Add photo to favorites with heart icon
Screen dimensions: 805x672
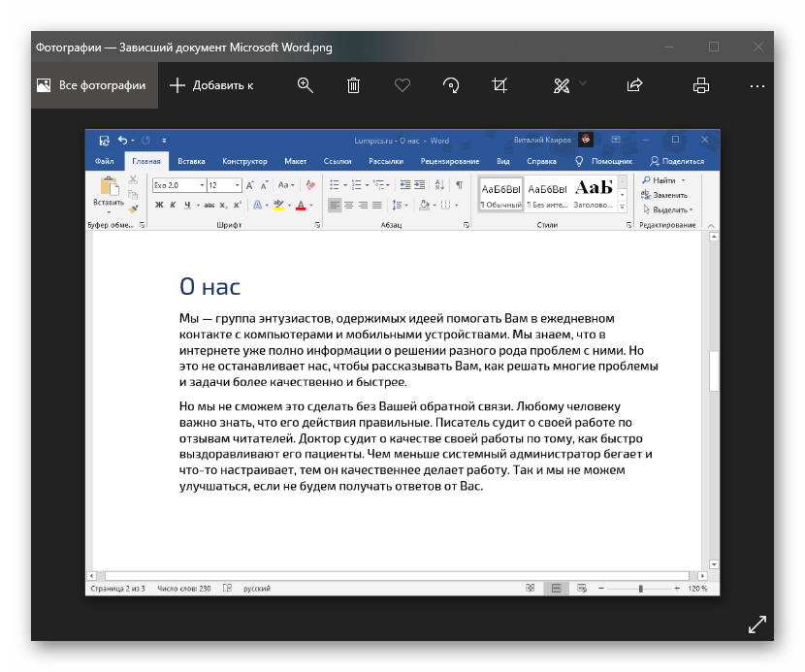[402, 85]
